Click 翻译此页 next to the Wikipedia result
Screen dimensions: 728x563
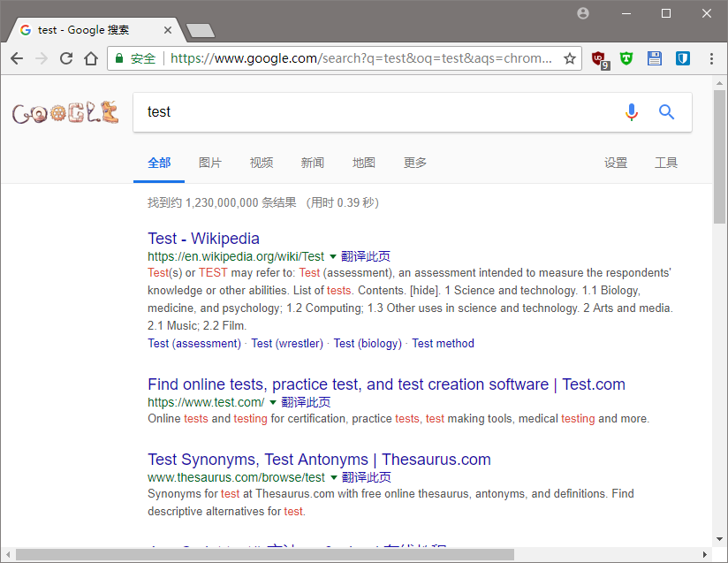pos(366,256)
